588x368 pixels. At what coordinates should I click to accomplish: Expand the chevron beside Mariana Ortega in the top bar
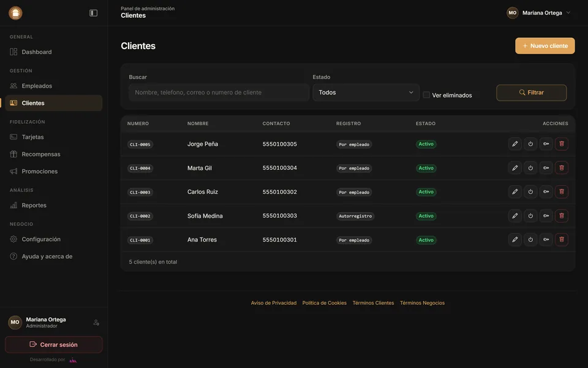tap(568, 13)
